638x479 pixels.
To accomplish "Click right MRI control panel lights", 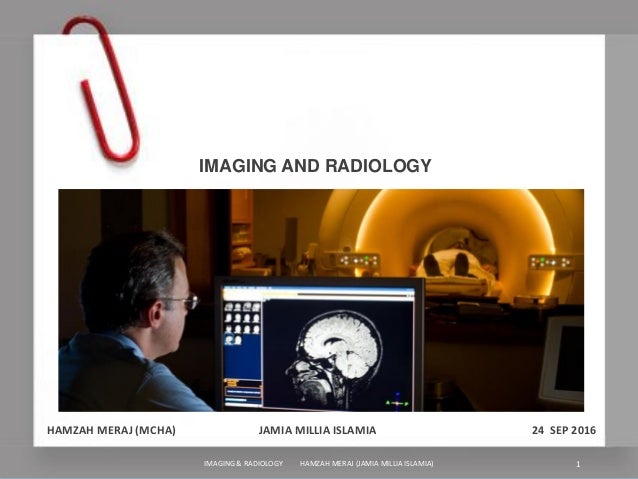I will tap(555, 261).
